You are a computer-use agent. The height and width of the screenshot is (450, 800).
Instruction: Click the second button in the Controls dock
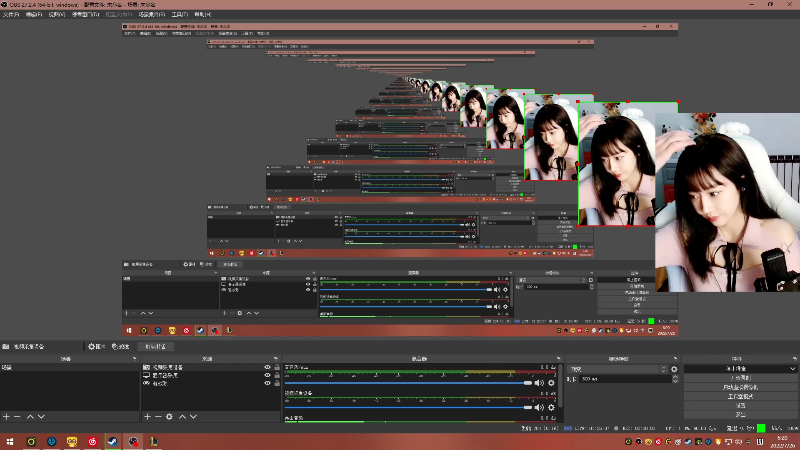click(x=740, y=378)
